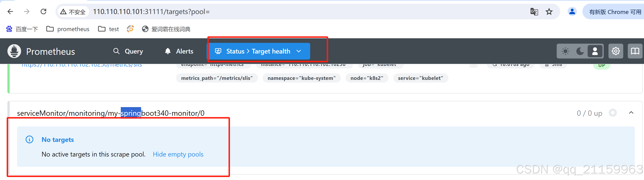This screenshot has height=180, width=644.
Task: Collapse my-springboot340-monitor pool chevron
Action: pos(631,113)
